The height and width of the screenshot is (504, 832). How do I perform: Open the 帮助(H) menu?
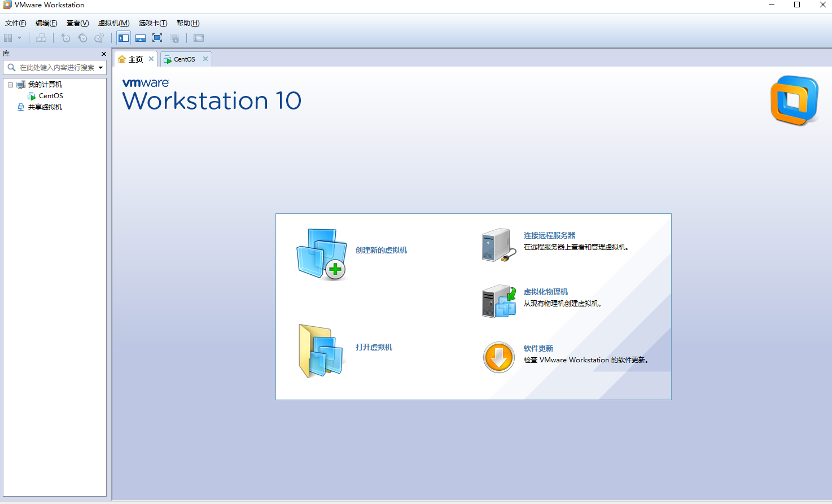click(188, 23)
